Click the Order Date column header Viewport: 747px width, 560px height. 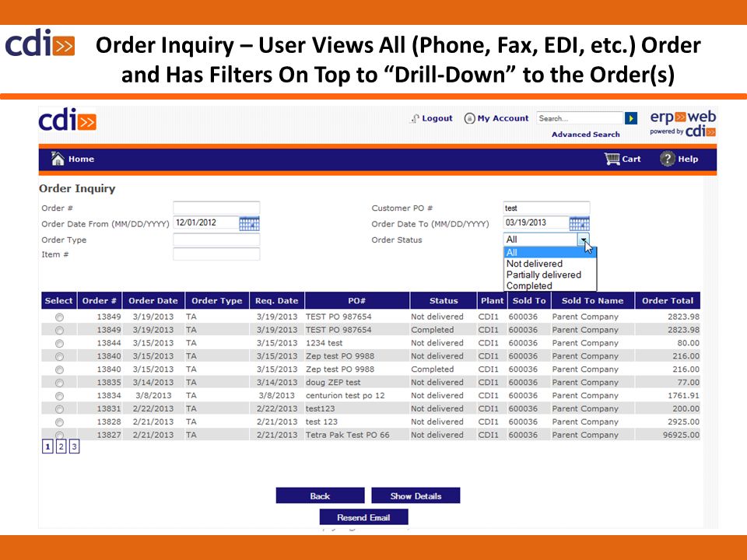point(153,300)
